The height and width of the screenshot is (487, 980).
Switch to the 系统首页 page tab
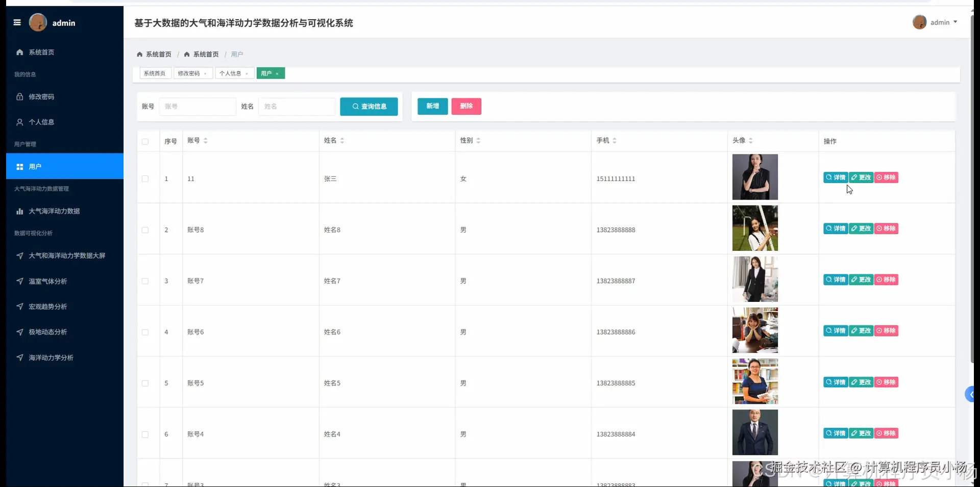155,73
